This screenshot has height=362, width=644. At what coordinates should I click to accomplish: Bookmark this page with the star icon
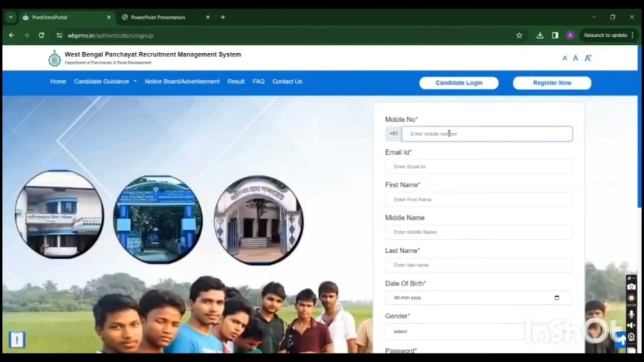tap(519, 35)
